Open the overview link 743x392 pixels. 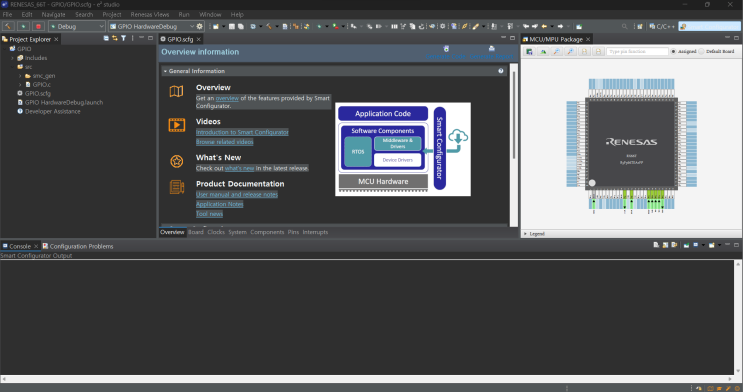point(227,99)
